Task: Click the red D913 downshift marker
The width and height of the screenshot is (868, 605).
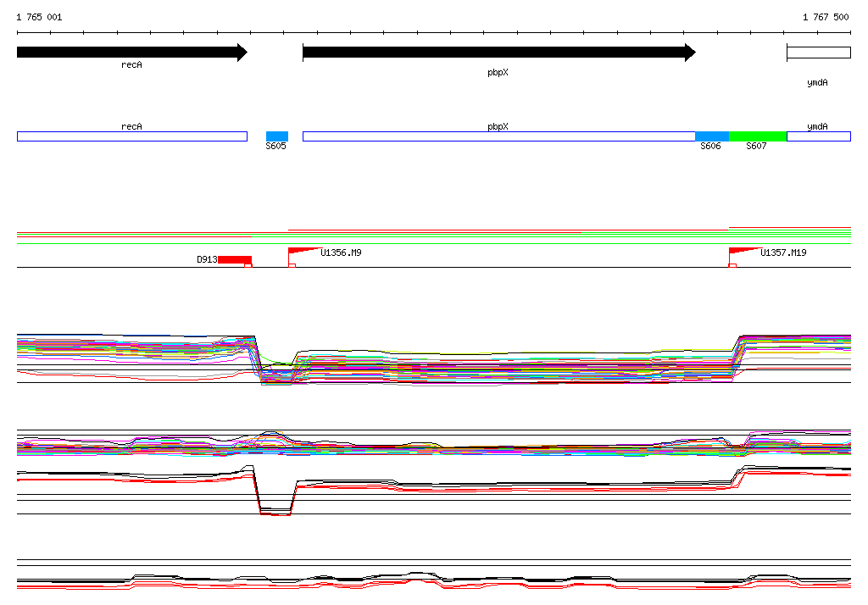Action: point(235,260)
